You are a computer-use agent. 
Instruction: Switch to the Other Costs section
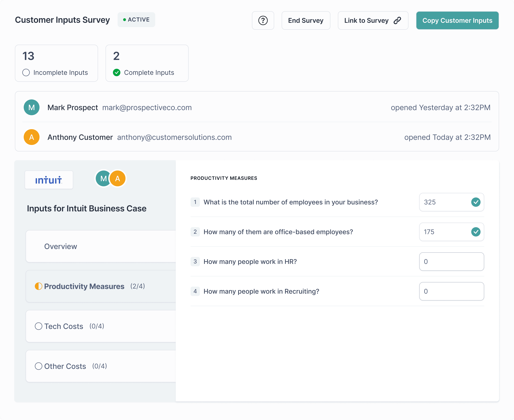(65, 366)
